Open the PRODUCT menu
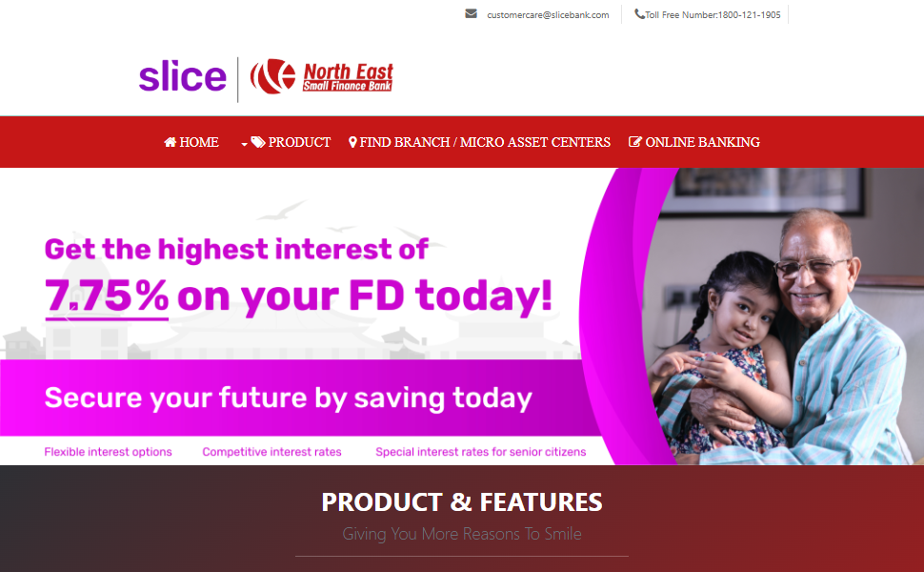This screenshot has height=572, width=924. coord(291,142)
